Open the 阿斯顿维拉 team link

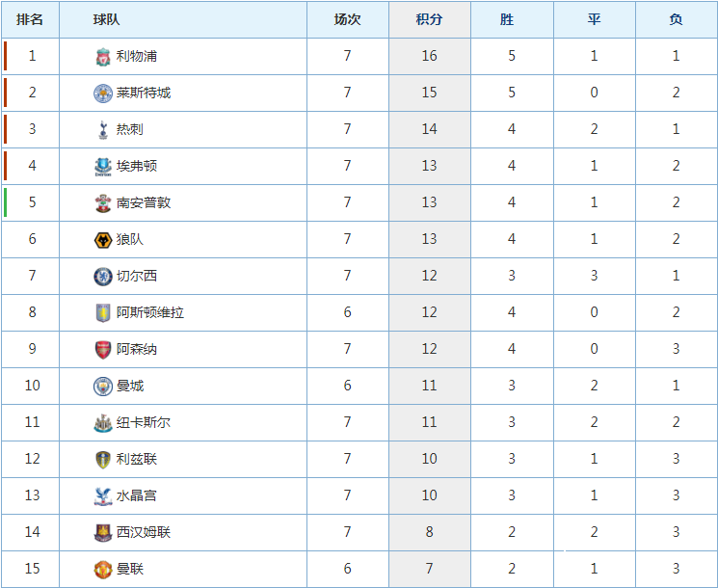tap(150, 312)
